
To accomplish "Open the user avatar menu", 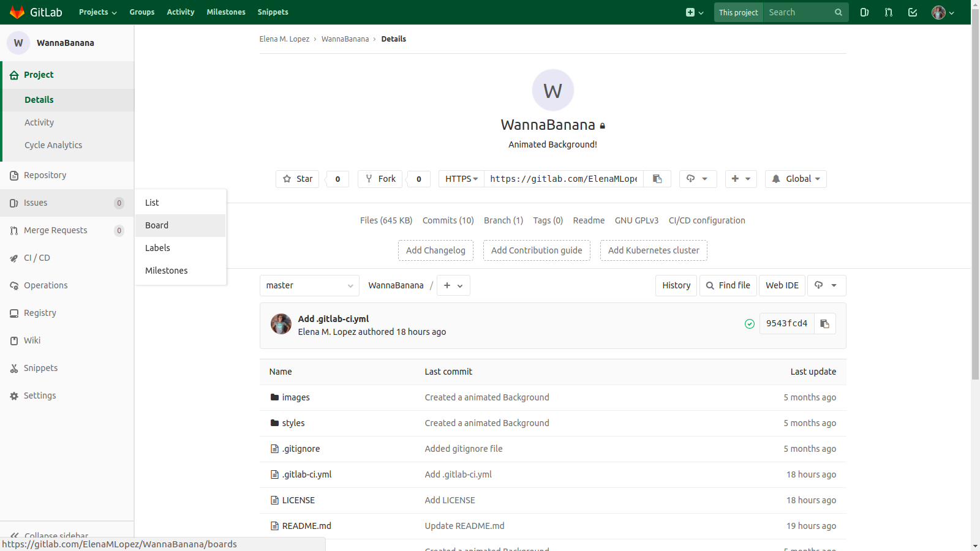I will pyautogui.click(x=943, y=12).
